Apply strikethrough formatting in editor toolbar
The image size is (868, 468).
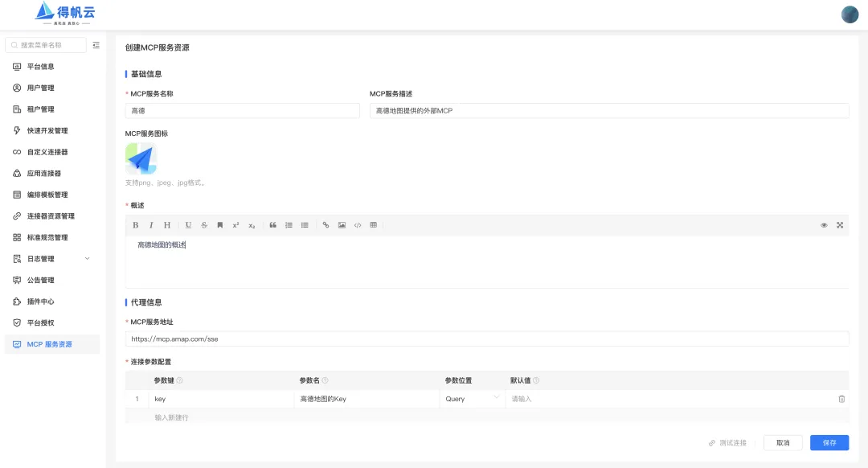[204, 225]
